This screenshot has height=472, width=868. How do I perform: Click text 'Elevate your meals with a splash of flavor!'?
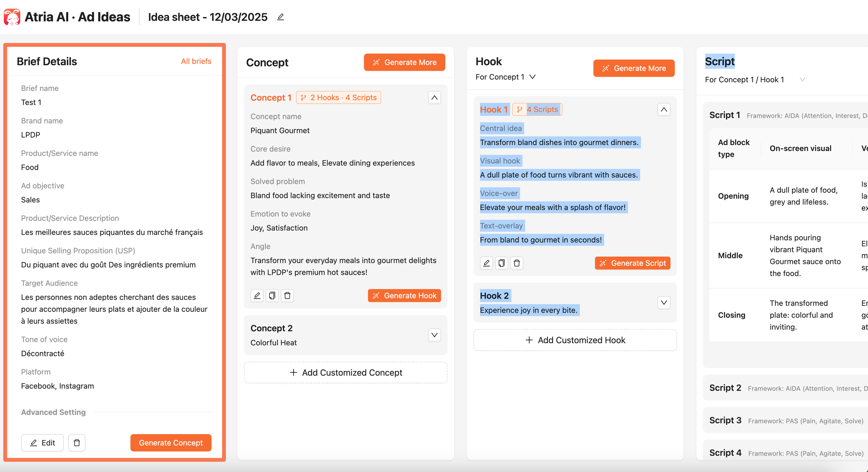pyautogui.click(x=553, y=207)
